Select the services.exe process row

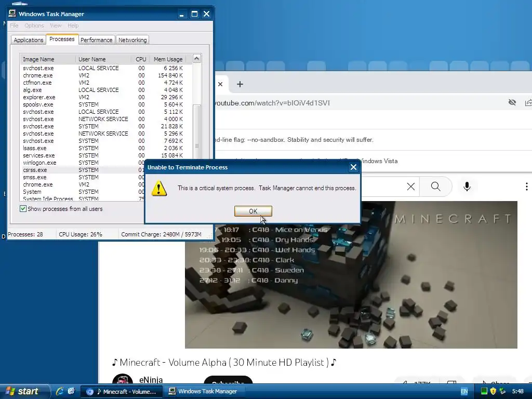103,155
